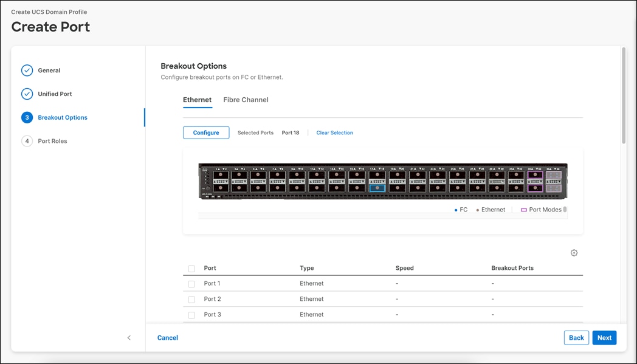Enable the checkbox next to Port 2
Image resolution: width=637 pixels, height=364 pixels.
(191, 298)
